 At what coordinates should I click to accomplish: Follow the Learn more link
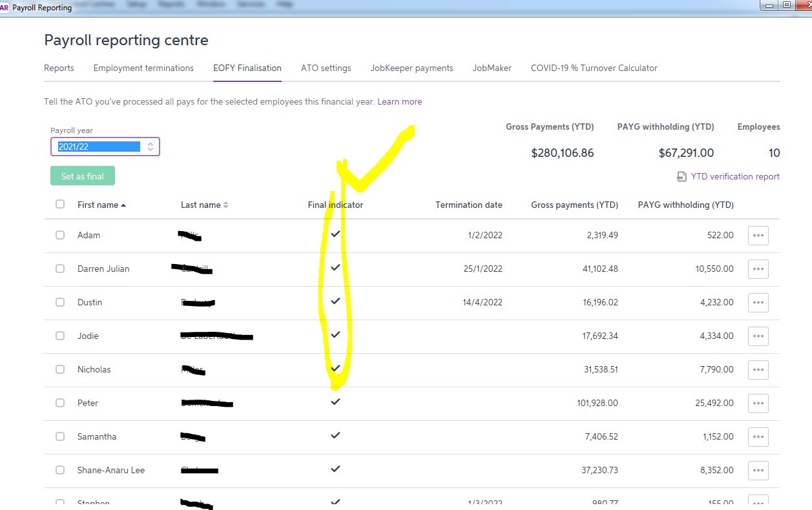coord(399,101)
